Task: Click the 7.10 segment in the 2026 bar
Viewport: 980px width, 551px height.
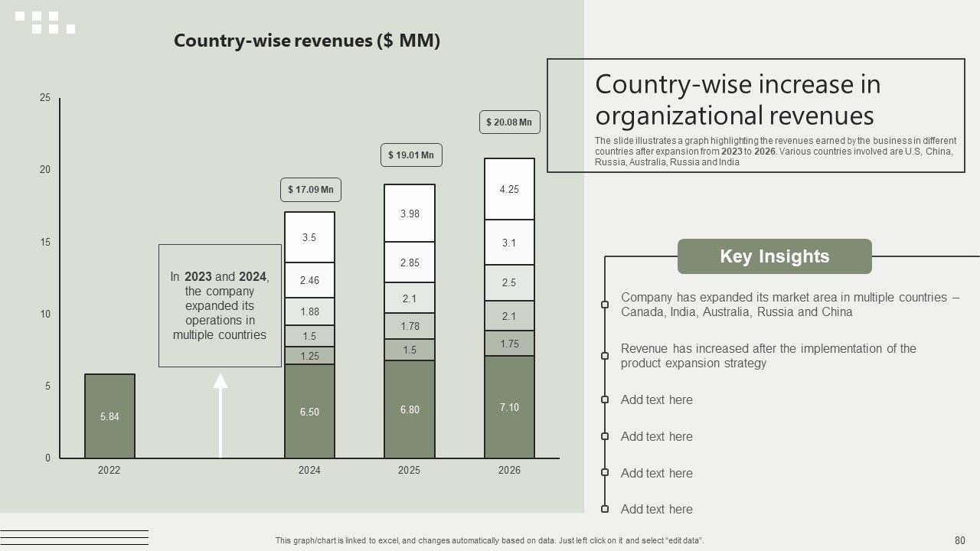Action: coord(509,407)
